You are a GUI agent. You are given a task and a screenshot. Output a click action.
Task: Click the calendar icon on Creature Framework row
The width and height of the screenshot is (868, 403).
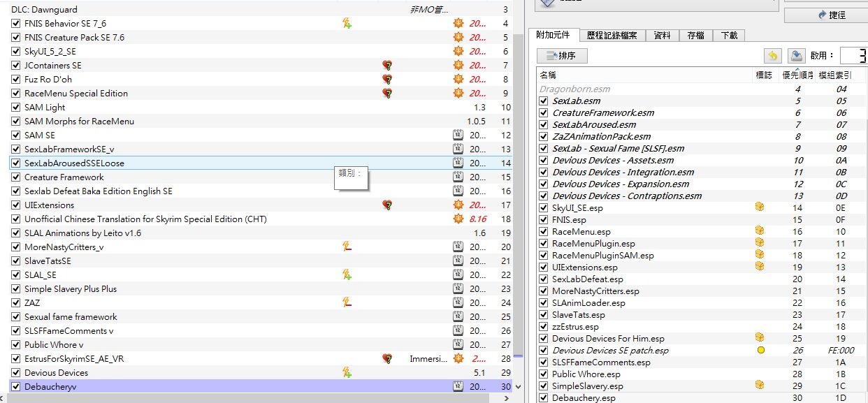pyautogui.click(x=458, y=177)
